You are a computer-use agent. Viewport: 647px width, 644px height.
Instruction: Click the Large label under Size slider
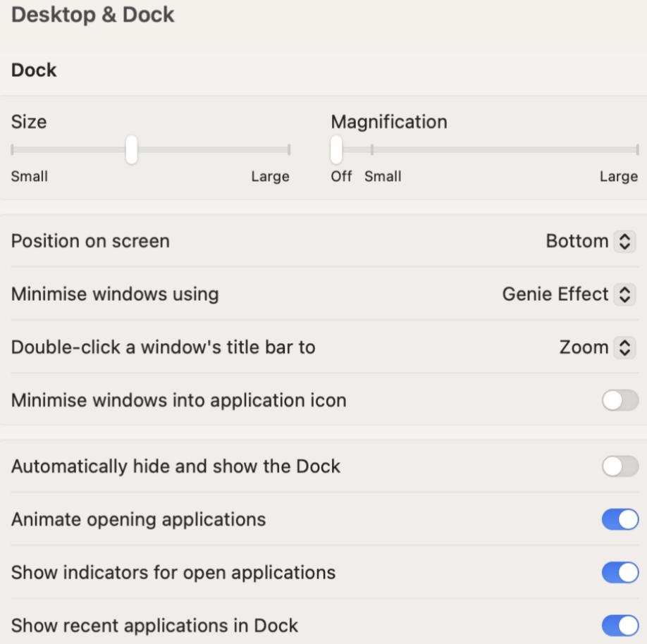click(x=270, y=177)
